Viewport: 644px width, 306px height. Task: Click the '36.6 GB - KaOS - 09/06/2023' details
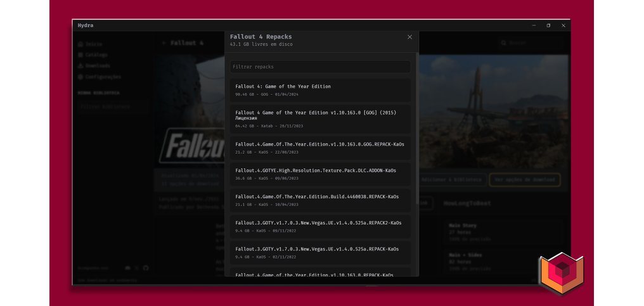267,178
